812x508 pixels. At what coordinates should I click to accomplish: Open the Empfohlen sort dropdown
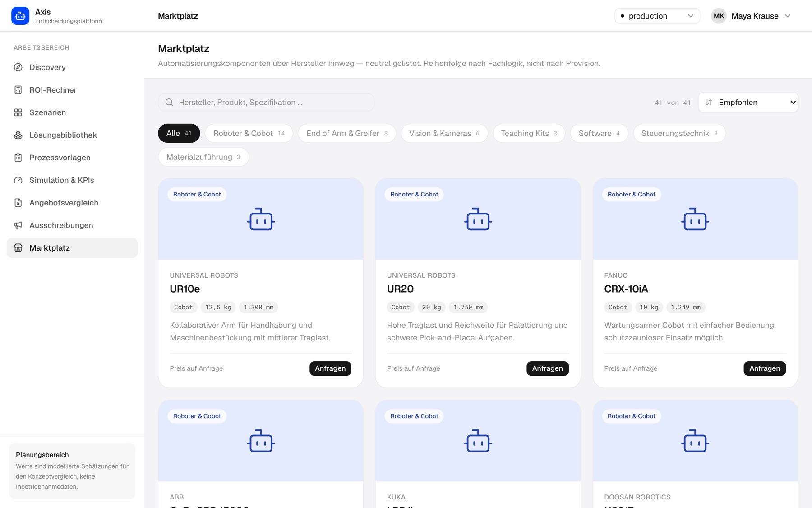pyautogui.click(x=748, y=103)
